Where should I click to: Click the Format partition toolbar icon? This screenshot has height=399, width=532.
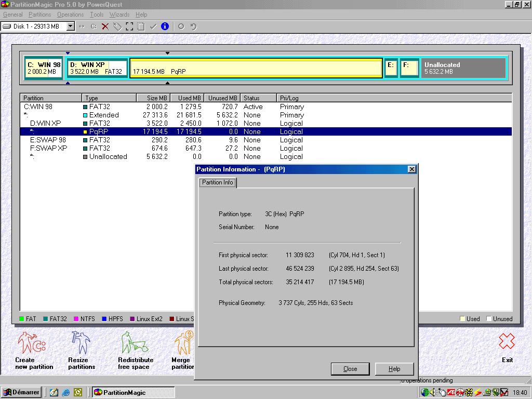pyautogui.click(x=129, y=26)
